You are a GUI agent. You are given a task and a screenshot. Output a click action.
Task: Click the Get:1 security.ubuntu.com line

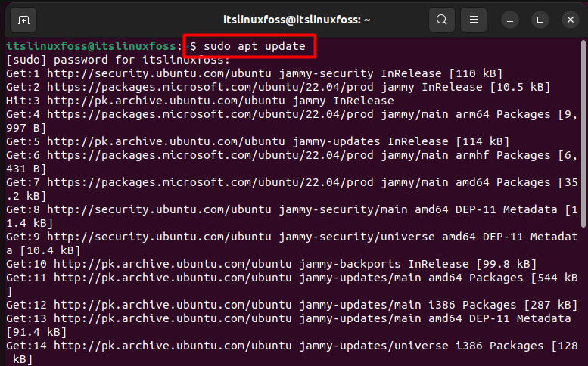254,73
